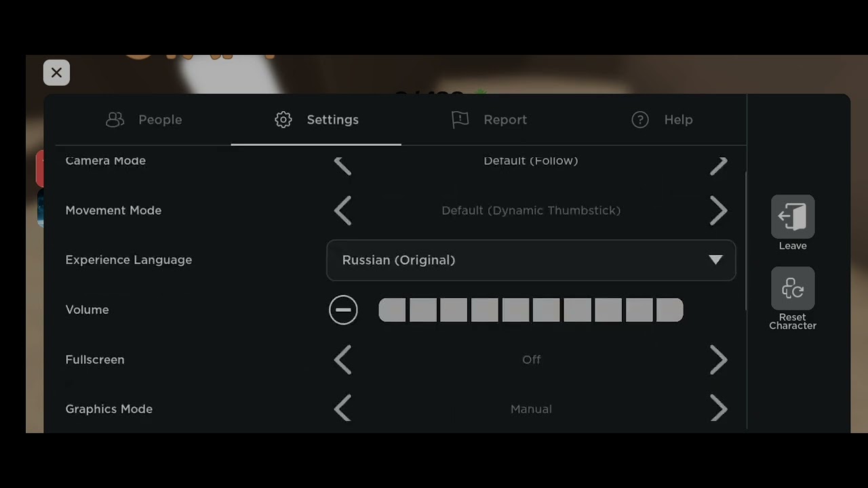
Task: Turn Fullscreen to previous option
Action: 343,360
